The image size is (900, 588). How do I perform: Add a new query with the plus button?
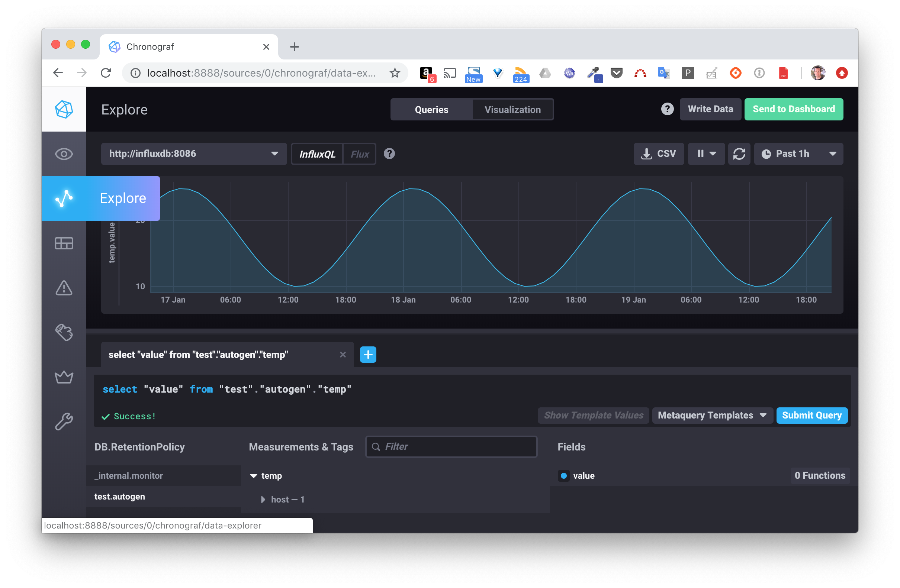(368, 355)
